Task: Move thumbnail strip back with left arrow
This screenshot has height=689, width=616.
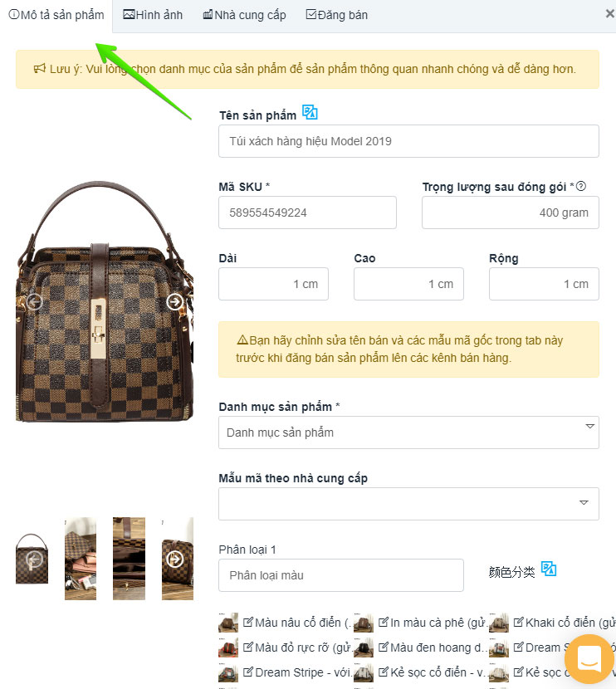Action: [x=34, y=559]
